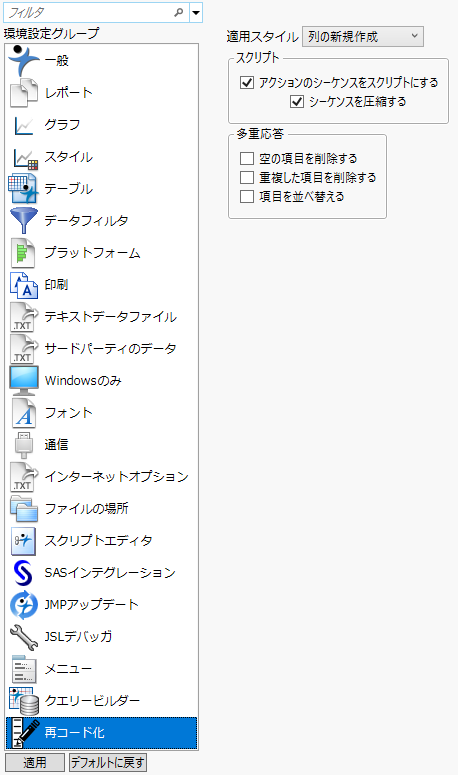Screen dimensions: 458x775
Task: Select the テーブル data table icon
Action: click(x=23, y=188)
